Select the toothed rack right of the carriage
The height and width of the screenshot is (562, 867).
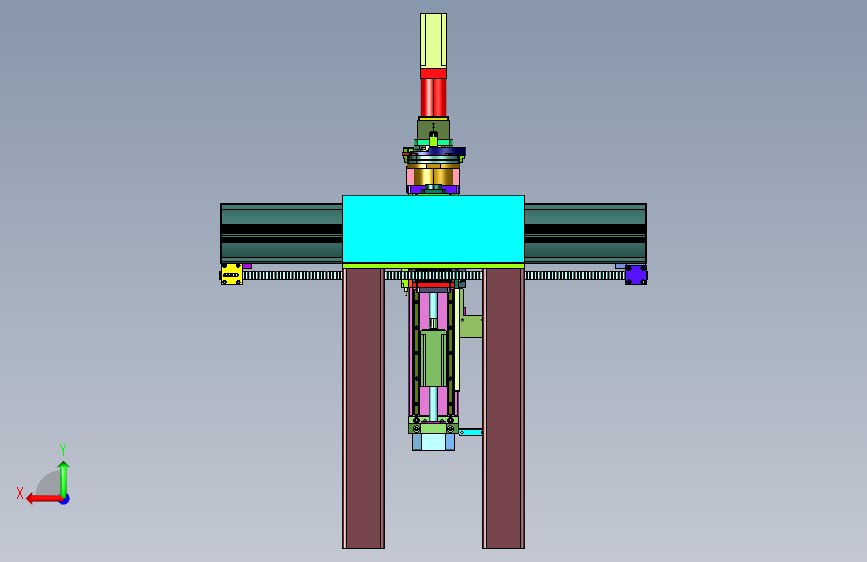click(574, 275)
